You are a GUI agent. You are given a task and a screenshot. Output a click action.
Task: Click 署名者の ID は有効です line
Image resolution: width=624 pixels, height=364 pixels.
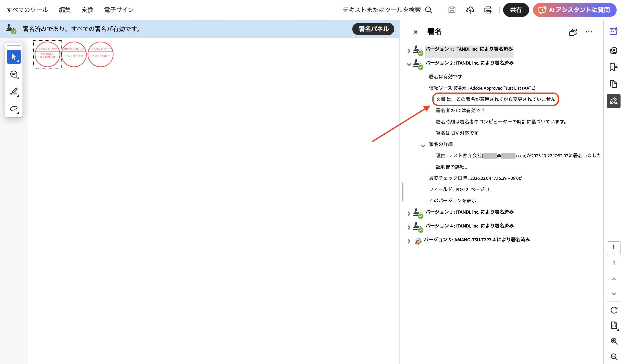click(x=460, y=110)
